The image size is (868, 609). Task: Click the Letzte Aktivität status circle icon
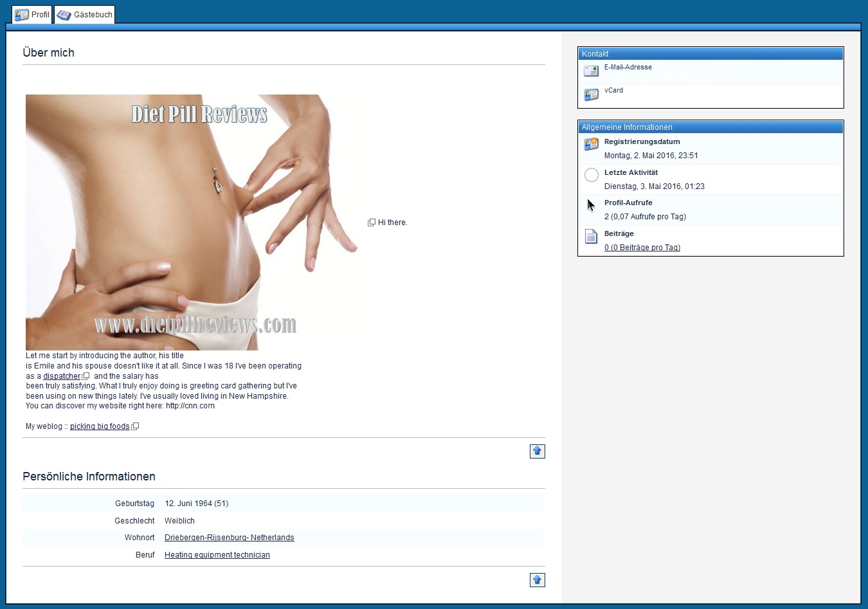point(591,175)
